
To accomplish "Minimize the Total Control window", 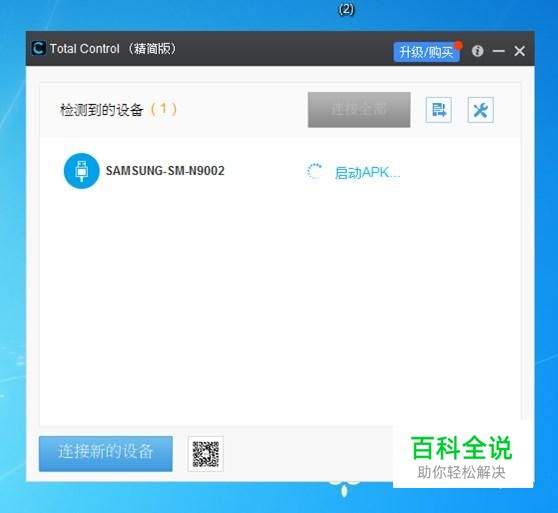I will tap(499, 51).
